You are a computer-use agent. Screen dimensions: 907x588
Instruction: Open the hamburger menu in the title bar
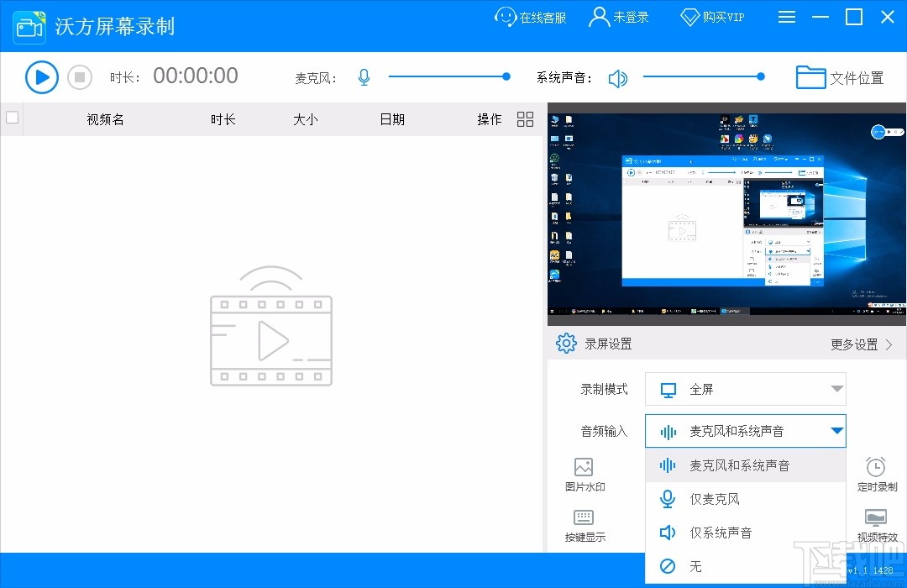(787, 17)
